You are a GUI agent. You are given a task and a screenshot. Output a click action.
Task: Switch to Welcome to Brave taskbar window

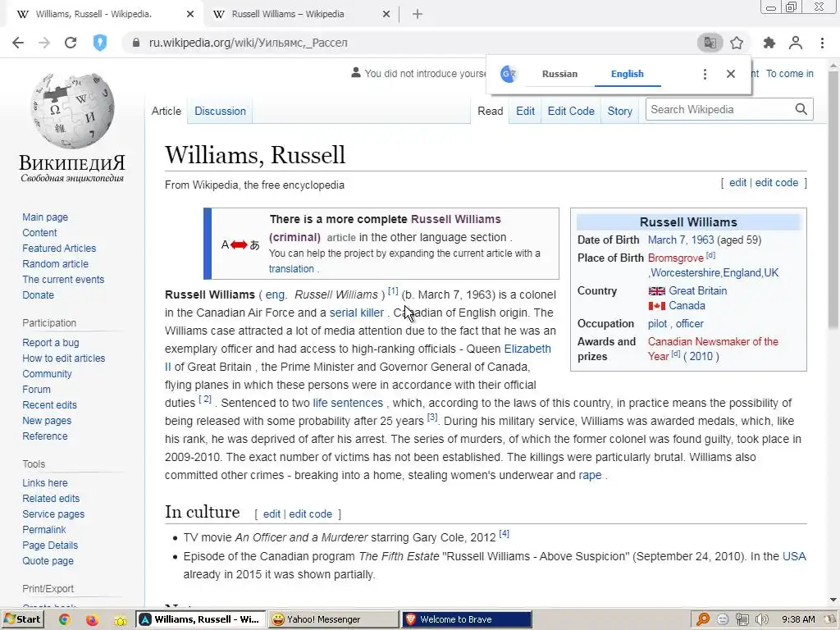467,619
